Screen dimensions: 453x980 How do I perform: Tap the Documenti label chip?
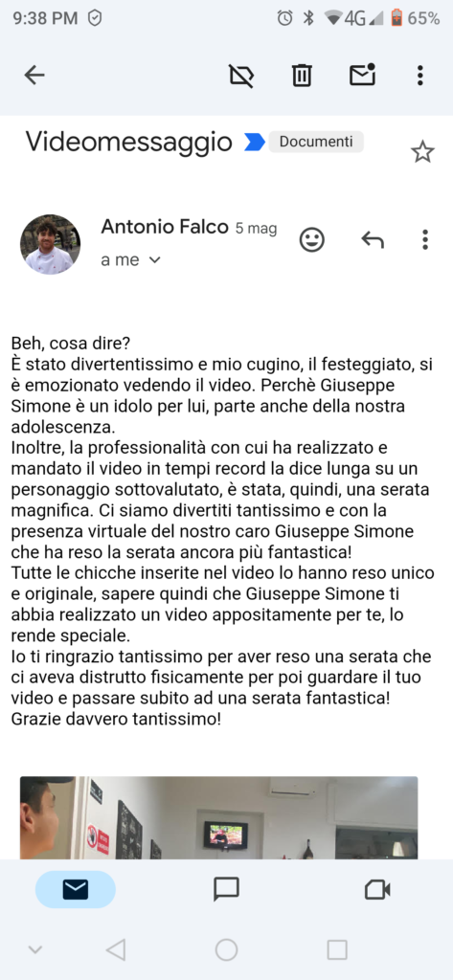316,142
